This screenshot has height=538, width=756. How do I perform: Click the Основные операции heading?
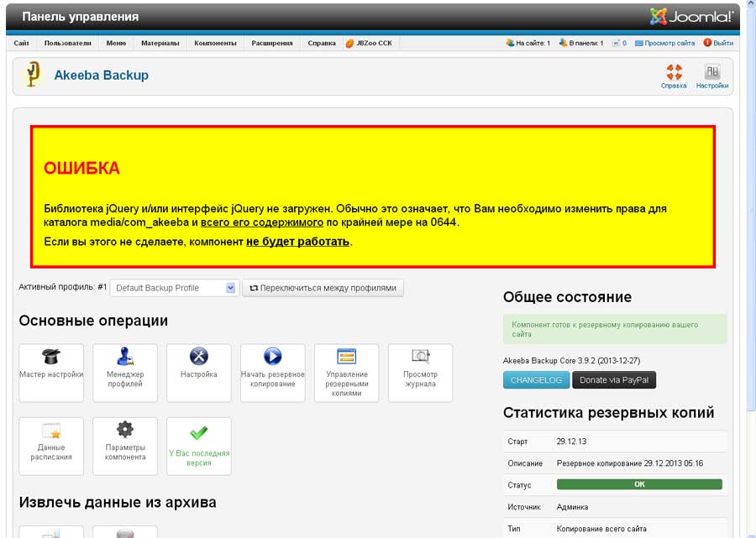pos(93,321)
